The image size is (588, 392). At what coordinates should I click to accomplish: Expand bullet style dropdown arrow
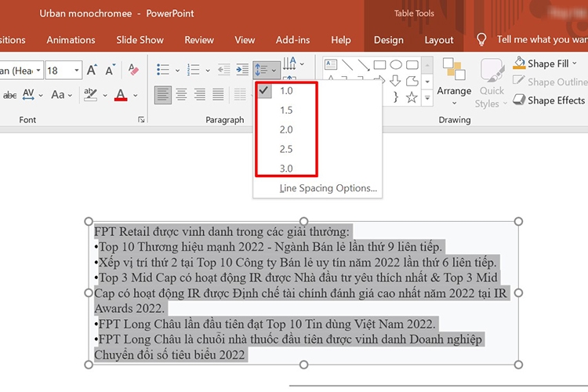pyautogui.click(x=177, y=70)
